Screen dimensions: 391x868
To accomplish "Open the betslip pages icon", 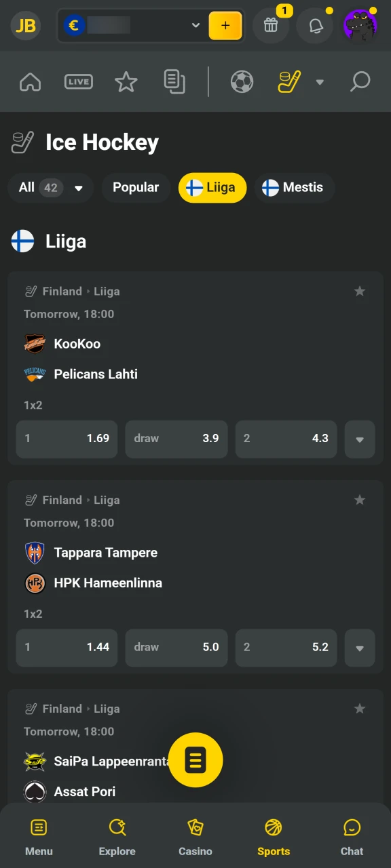I will point(174,81).
